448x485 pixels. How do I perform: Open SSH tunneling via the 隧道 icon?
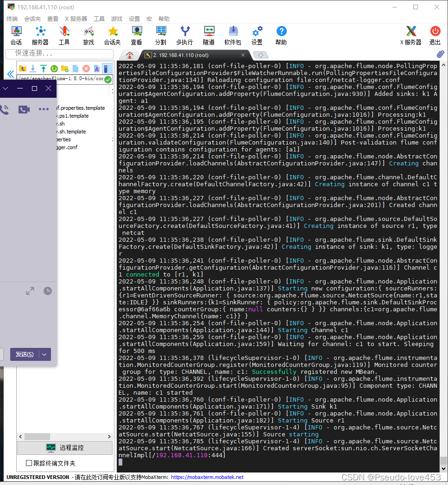click(208, 35)
